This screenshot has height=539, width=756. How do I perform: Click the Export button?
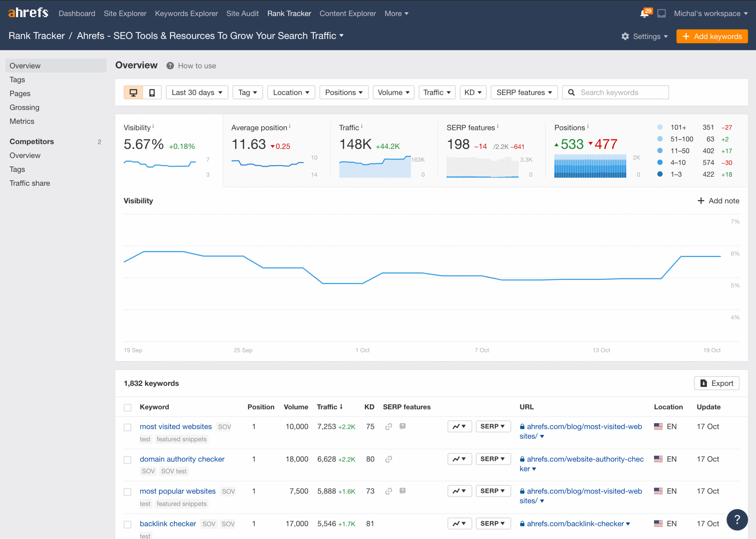716,383
